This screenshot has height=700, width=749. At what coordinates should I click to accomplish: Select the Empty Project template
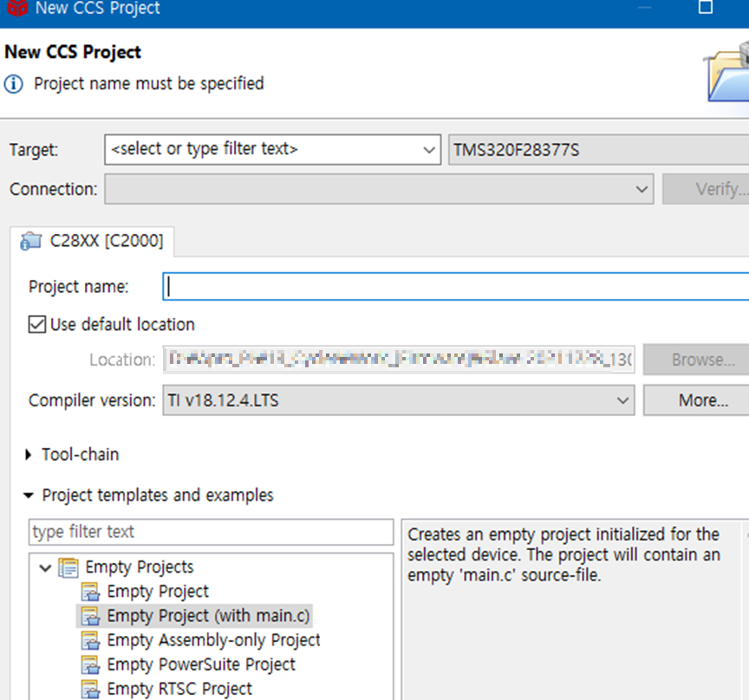(158, 592)
